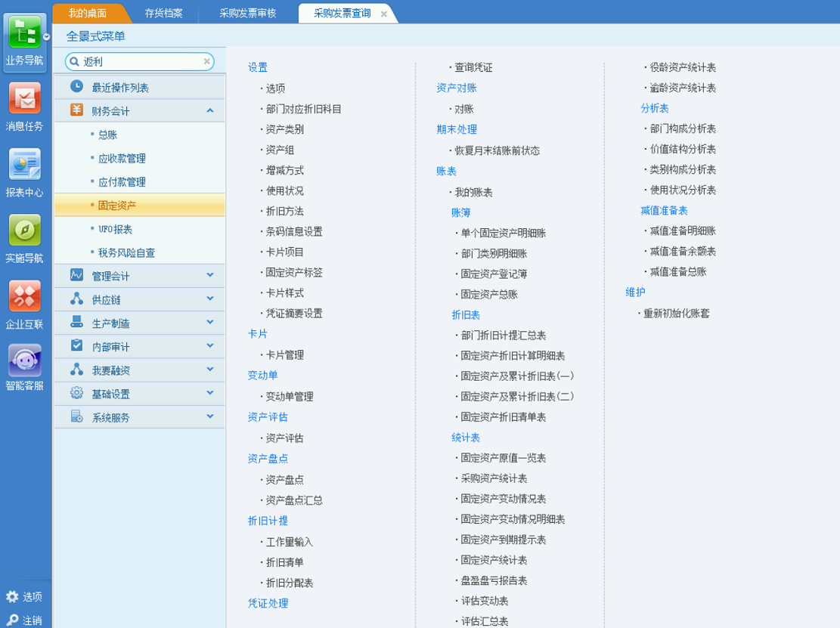Click the 注销 logout key icon
This screenshot has width=840, height=628.
[x=12, y=620]
